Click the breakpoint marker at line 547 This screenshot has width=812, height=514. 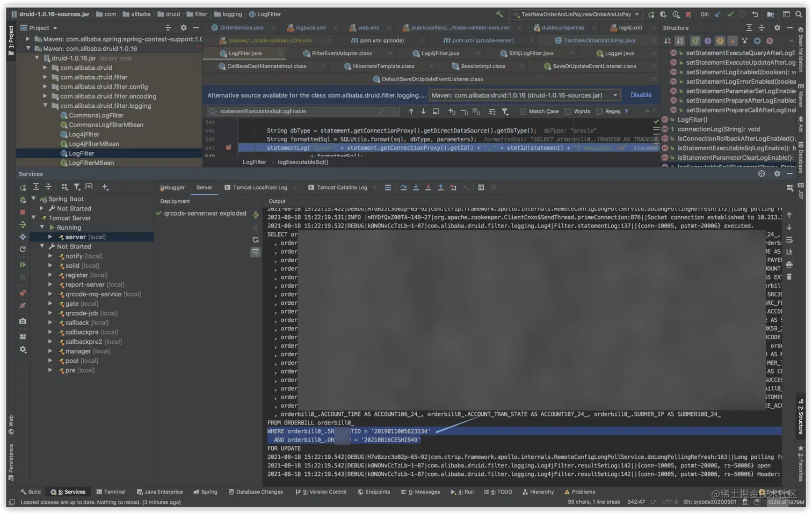(x=228, y=148)
